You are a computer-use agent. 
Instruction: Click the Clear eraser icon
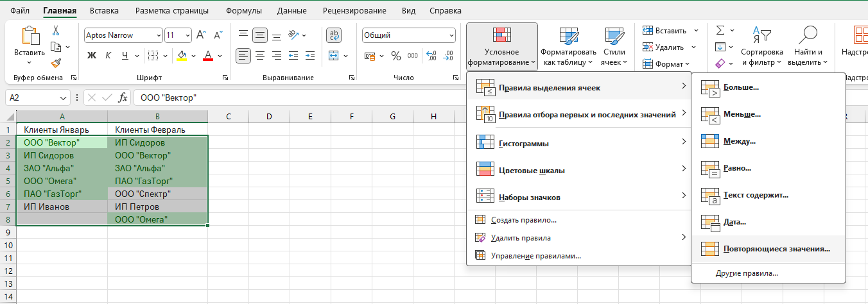click(720, 63)
